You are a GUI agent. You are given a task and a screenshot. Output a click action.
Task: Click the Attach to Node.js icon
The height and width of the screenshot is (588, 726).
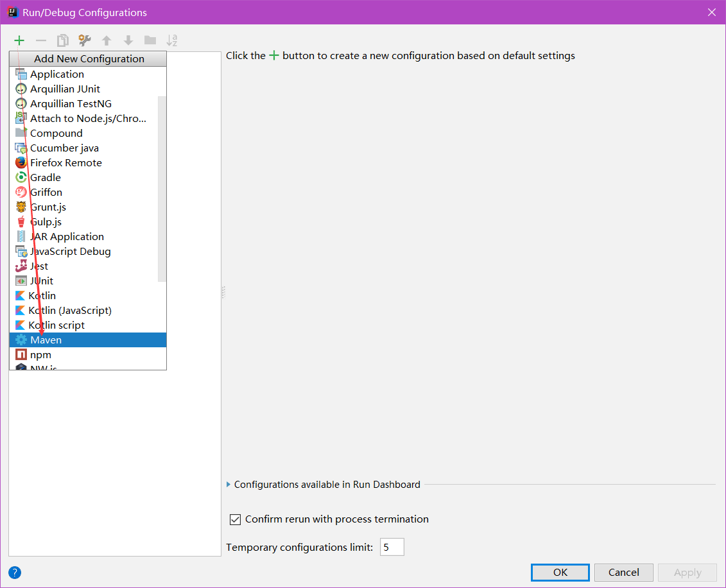pyautogui.click(x=21, y=118)
